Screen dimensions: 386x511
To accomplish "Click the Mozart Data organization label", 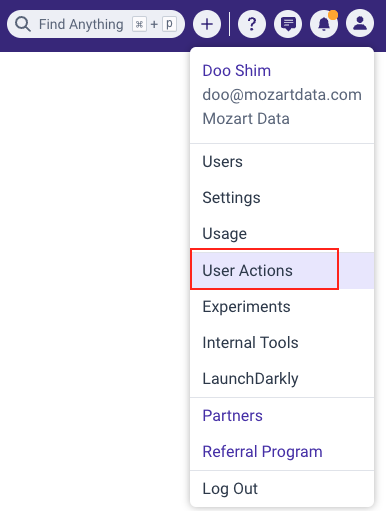I will coord(246,119).
